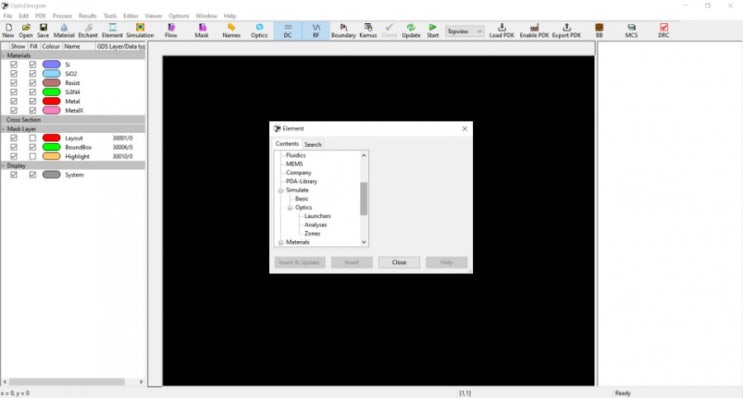Select Zones in the element tree
The height and width of the screenshot is (398, 743).
point(312,234)
